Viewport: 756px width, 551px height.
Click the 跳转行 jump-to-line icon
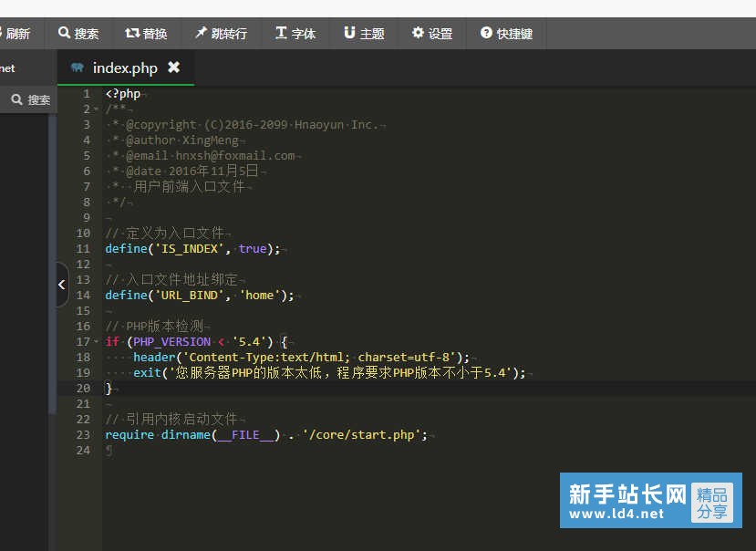[x=201, y=33]
